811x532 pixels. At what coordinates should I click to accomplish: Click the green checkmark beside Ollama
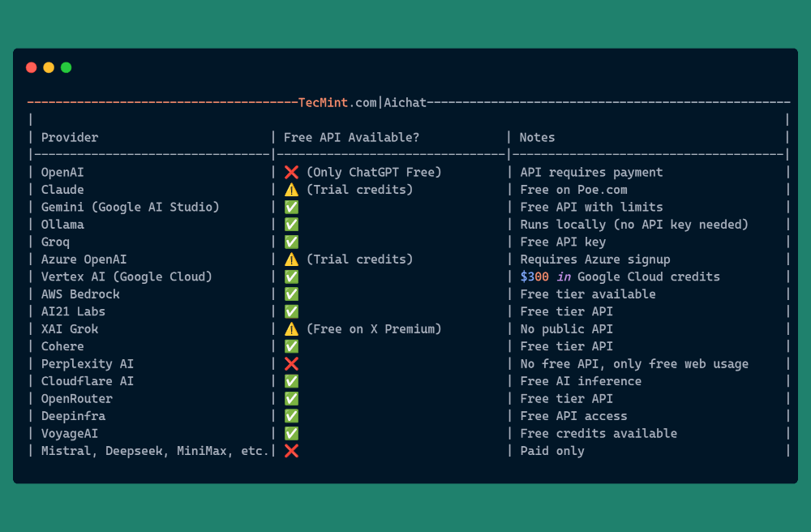click(x=291, y=225)
